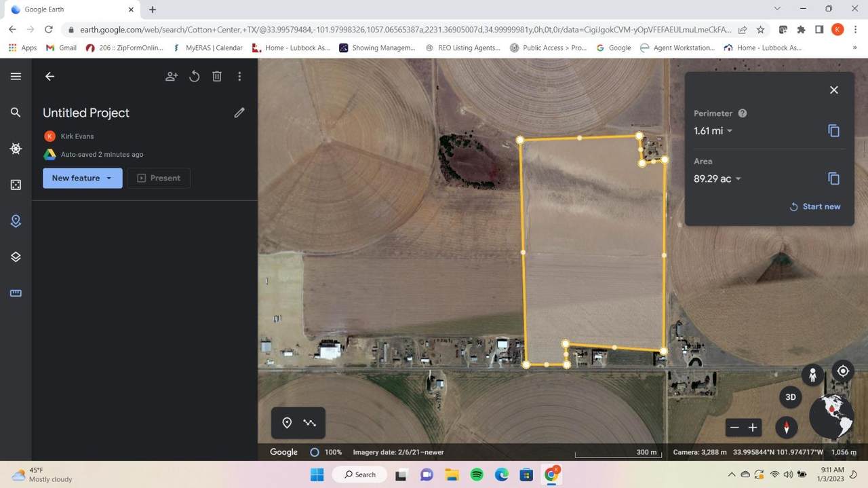The image size is (868, 488).
Task: Click the Google Earth browser tab
Action: (x=73, y=10)
